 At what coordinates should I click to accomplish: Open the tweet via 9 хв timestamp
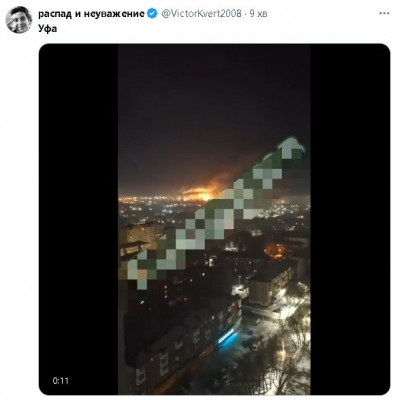tap(259, 14)
